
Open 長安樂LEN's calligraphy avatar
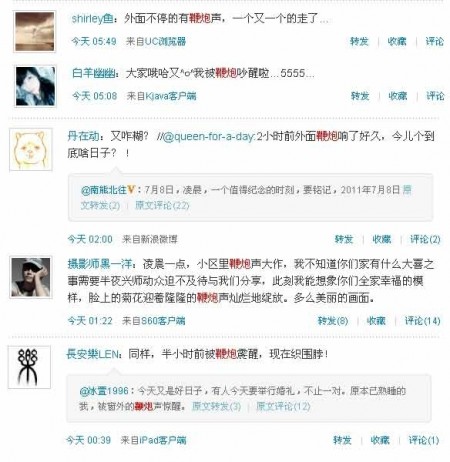[x=29, y=367]
